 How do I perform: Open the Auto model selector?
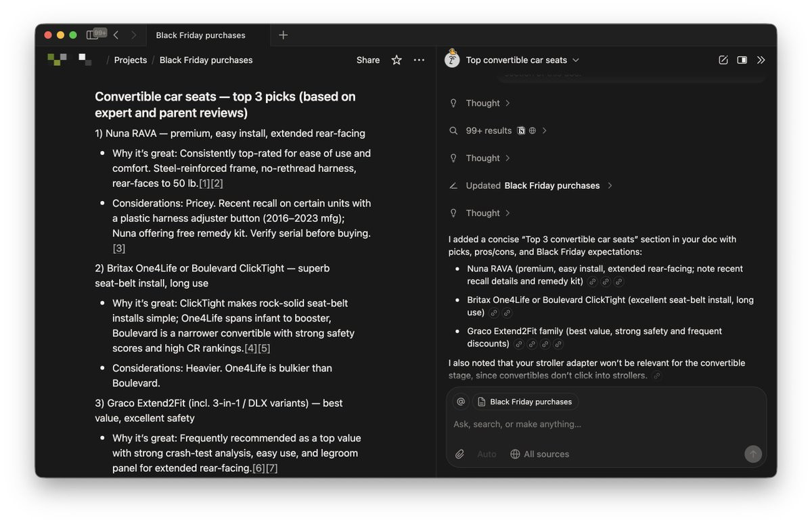[487, 454]
